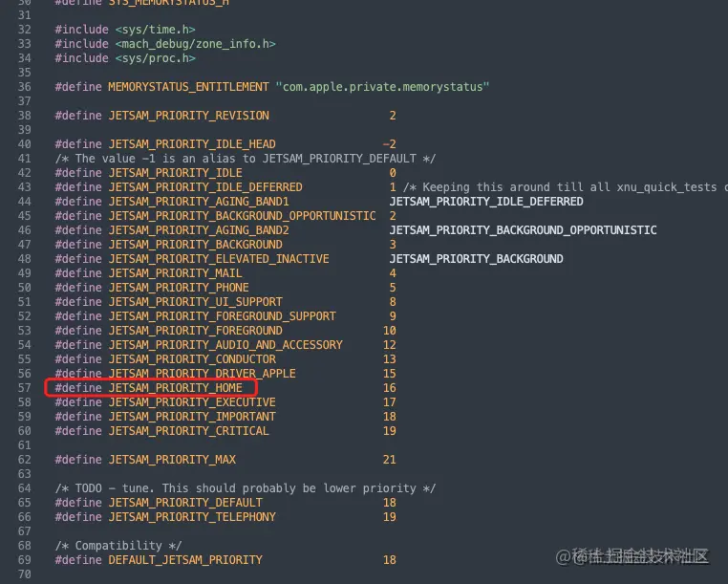The image size is (728, 584).
Task: Select JETSAM_PRIORITY_UI_SUPPORT macro
Action: pos(196,302)
